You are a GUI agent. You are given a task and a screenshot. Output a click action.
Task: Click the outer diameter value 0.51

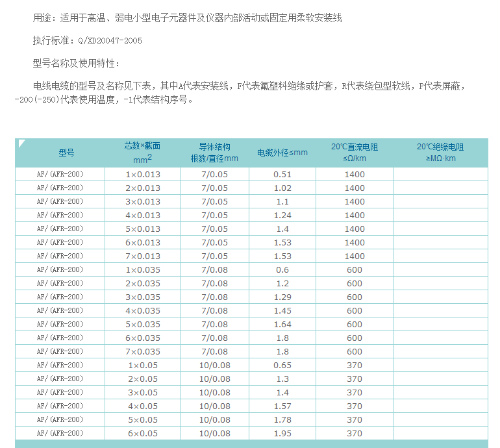coord(282,175)
